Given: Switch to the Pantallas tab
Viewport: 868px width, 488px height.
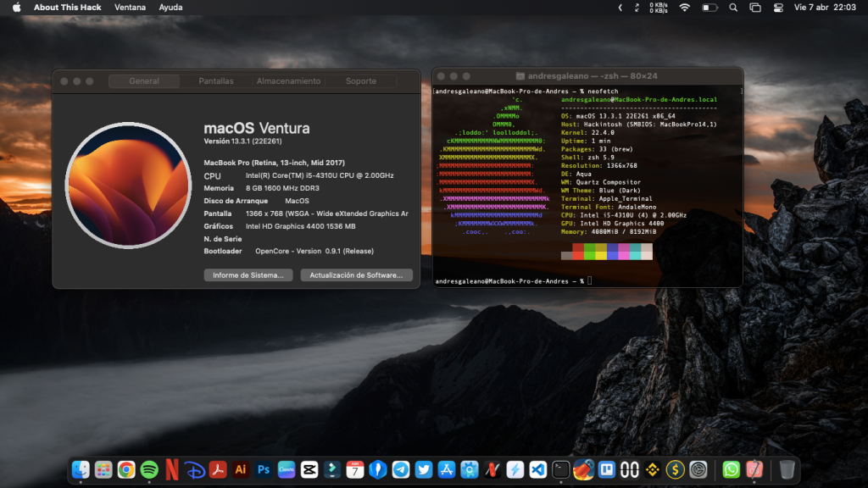Looking at the screenshot, I should click(x=216, y=81).
